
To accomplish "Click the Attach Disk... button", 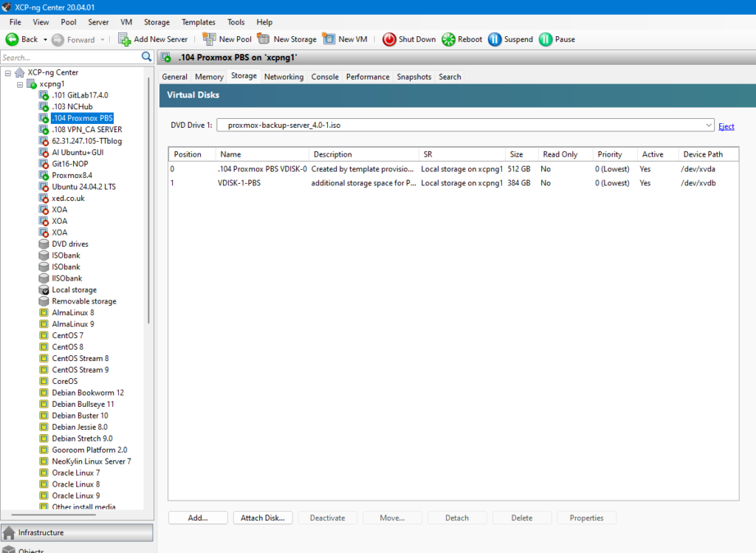I will [x=263, y=518].
